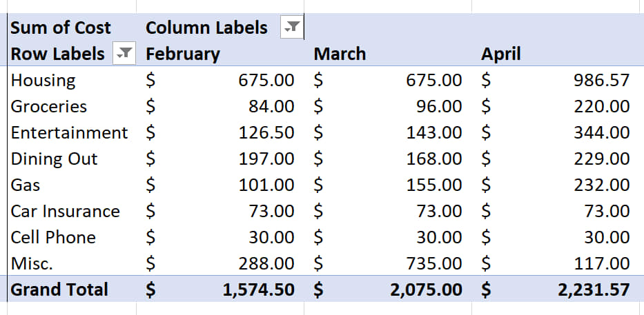Click February grand total 1,574.50
This screenshot has height=315, width=644.
(259, 290)
